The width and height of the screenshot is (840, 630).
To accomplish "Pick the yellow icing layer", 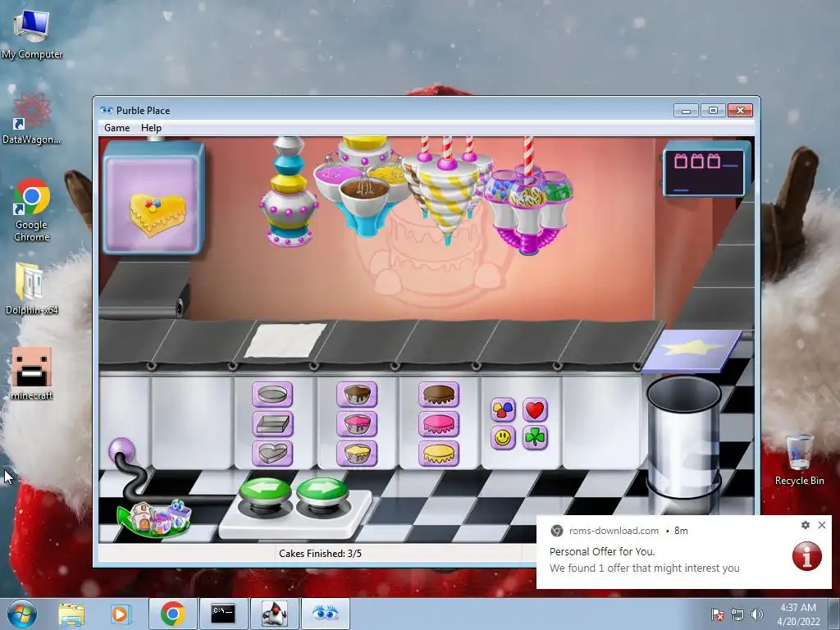I will point(439,454).
